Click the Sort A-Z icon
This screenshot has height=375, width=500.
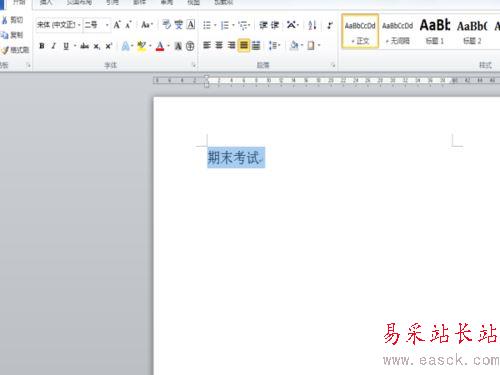tap(312, 25)
